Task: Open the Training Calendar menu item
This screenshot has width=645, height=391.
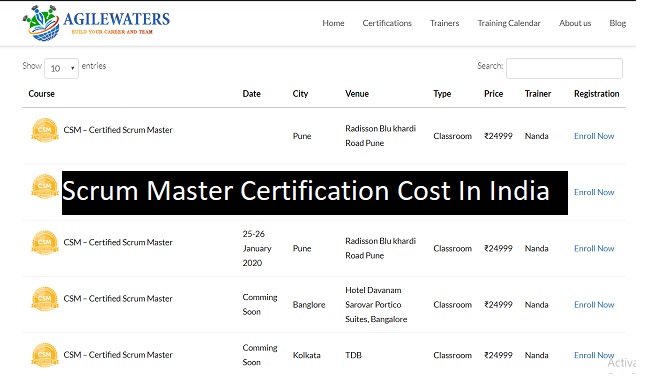Action: coord(509,23)
